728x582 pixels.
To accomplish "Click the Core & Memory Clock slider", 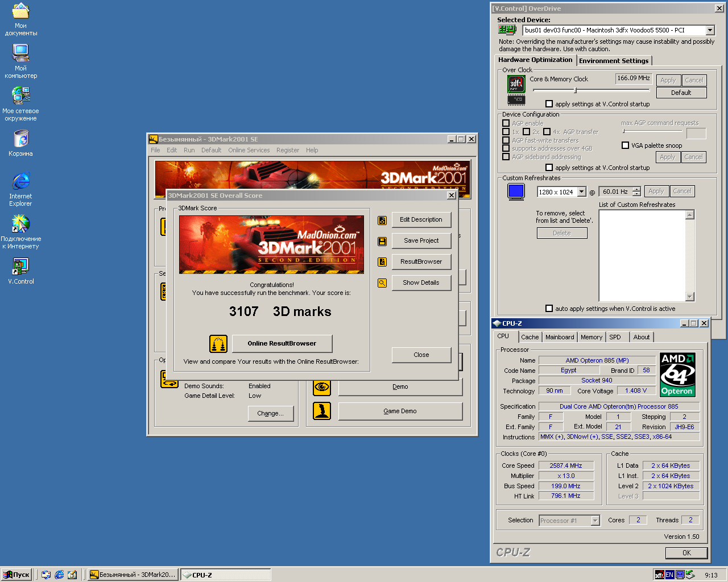I will coord(591,90).
